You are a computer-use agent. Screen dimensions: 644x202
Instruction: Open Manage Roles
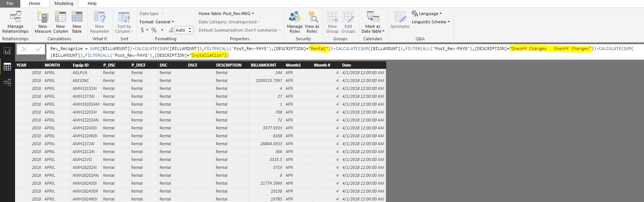pos(295,22)
